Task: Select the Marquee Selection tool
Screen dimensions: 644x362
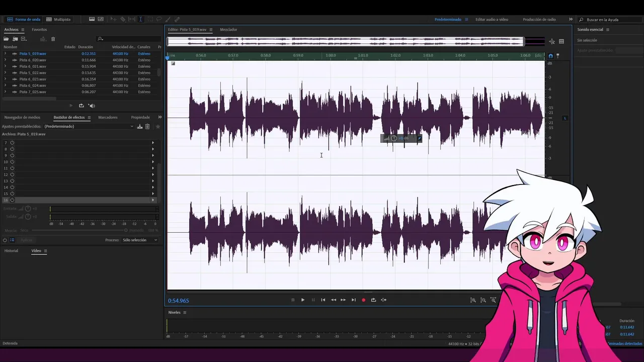Action: [150, 19]
